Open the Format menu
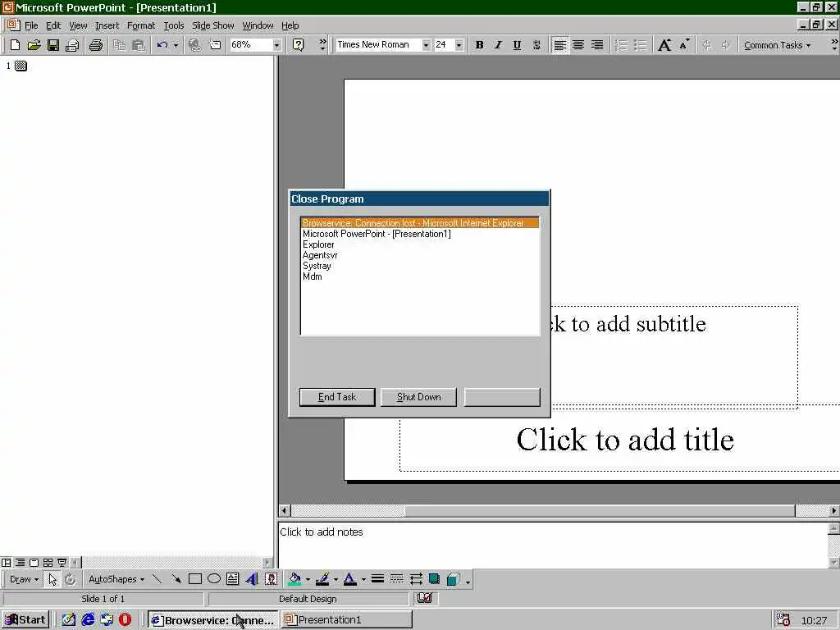Image resolution: width=840 pixels, height=630 pixels. (x=141, y=25)
